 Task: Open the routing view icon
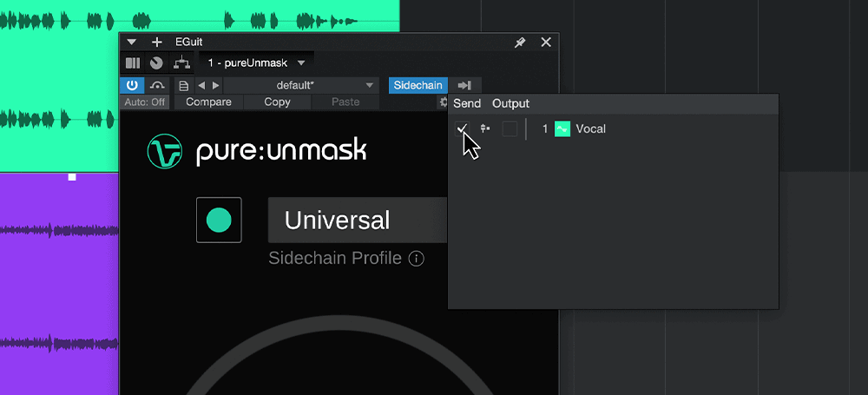pyautogui.click(x=181, y=63)
